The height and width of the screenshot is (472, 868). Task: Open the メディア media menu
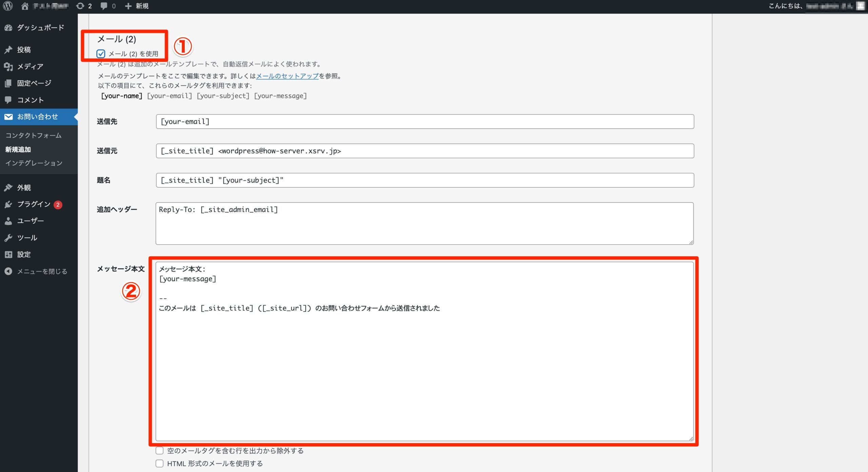coord(30,66)
